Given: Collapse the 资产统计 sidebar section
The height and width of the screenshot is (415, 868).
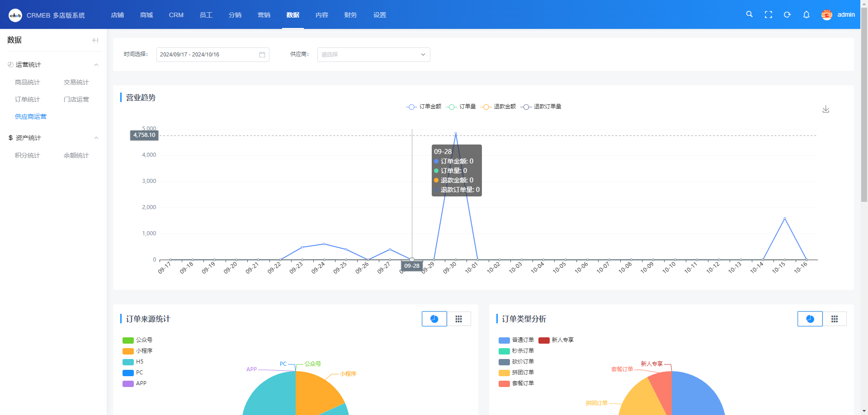Looking at the screenshot, I should point(96,138).
